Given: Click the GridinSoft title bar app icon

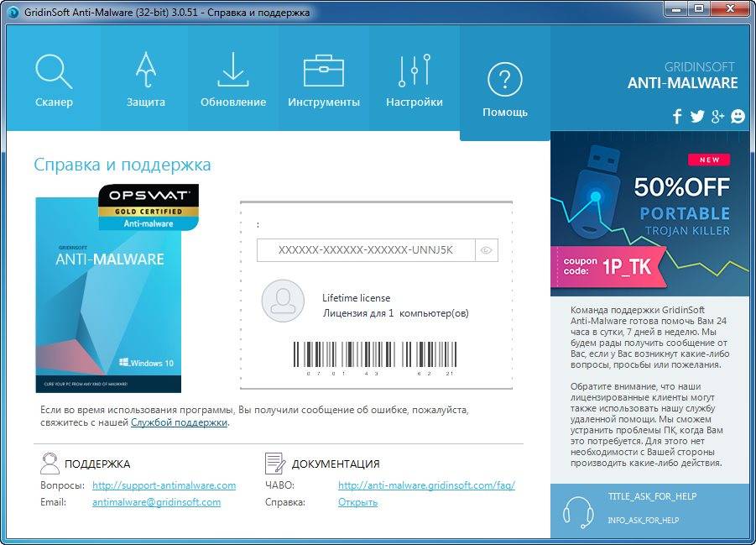Looking at the screenshot, I should (x=14, y=12).
